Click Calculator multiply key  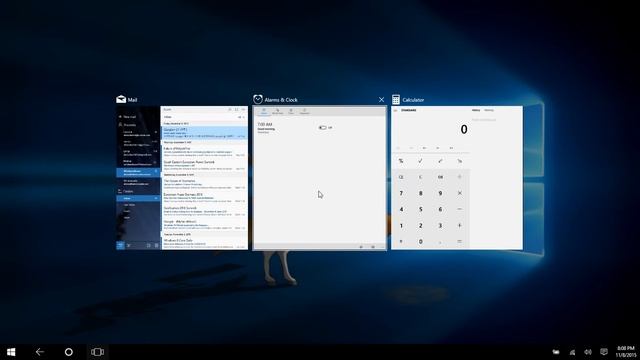tap(460, 193)
